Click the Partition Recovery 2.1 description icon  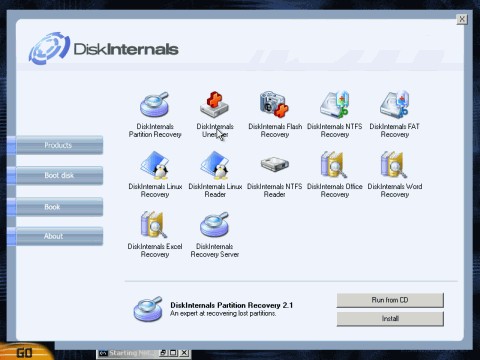click(148, 309)
